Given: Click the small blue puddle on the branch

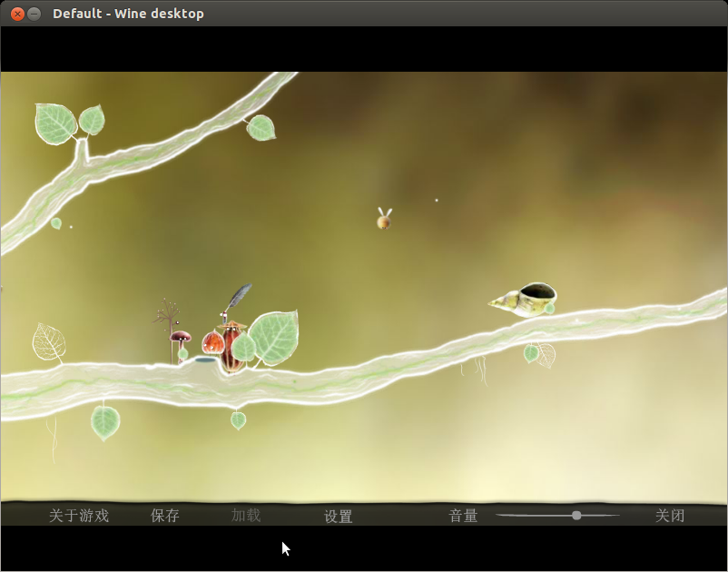Looking at the screenshot, I should [x=206, y=360].
